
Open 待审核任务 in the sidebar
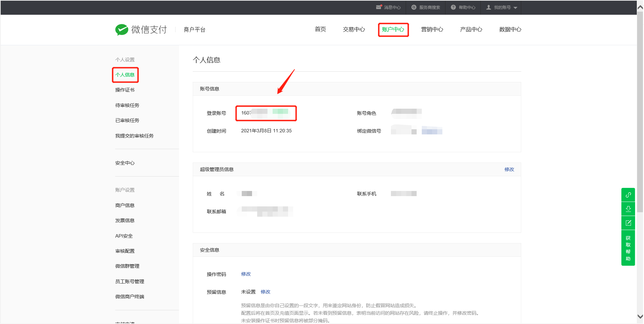pos(127,105)
